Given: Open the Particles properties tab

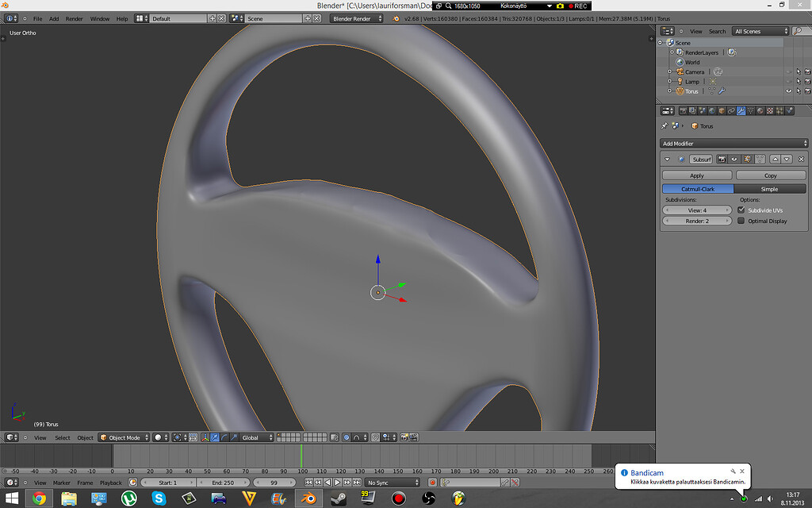Looking at the screenshot, I should [x=779, y=110].
